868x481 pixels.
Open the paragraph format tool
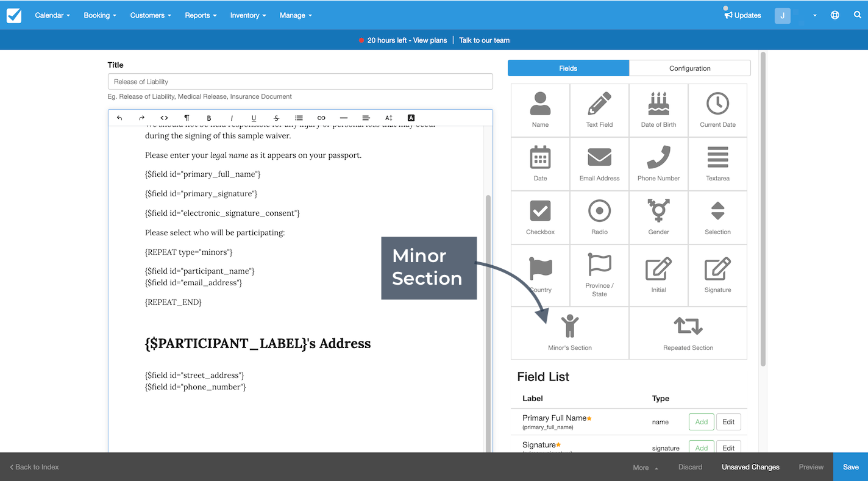pos(187,118)
